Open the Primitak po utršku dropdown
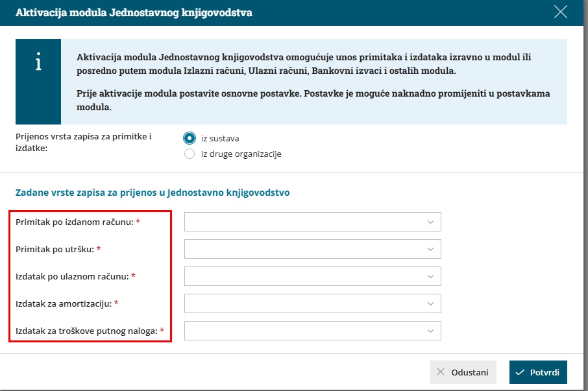 point(312,249)
